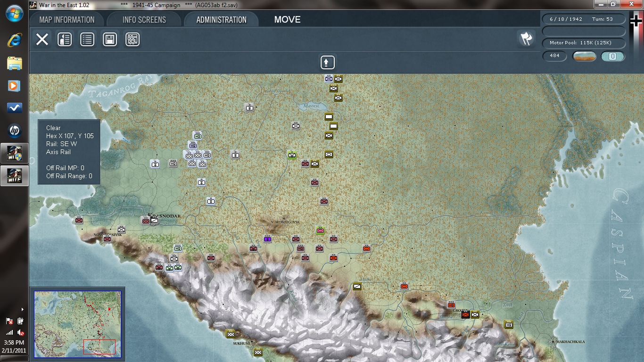The height and width of the screenshot is (362, 644).
Task: Switch to the INFO SCREENS tab
Action: (144, 20)
